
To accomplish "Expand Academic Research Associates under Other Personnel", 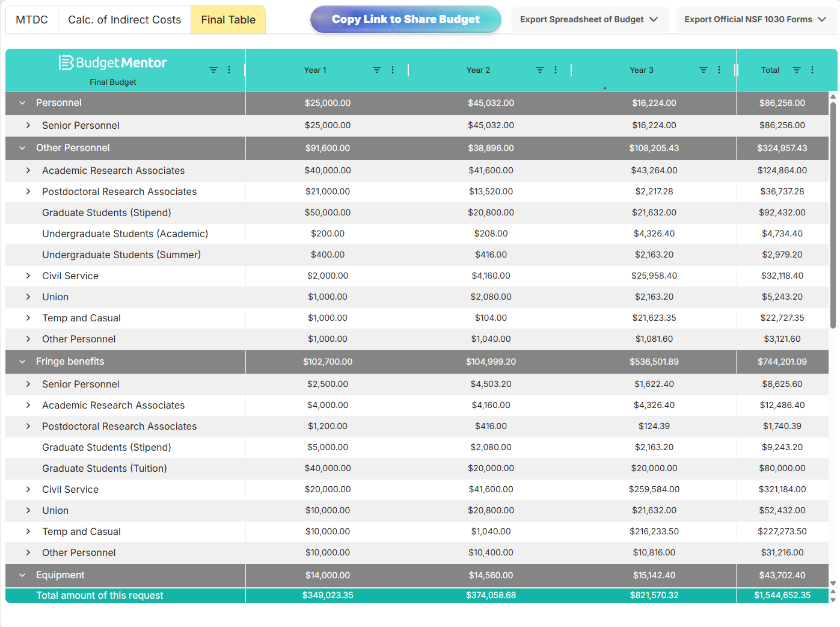I will click(28, 170).
